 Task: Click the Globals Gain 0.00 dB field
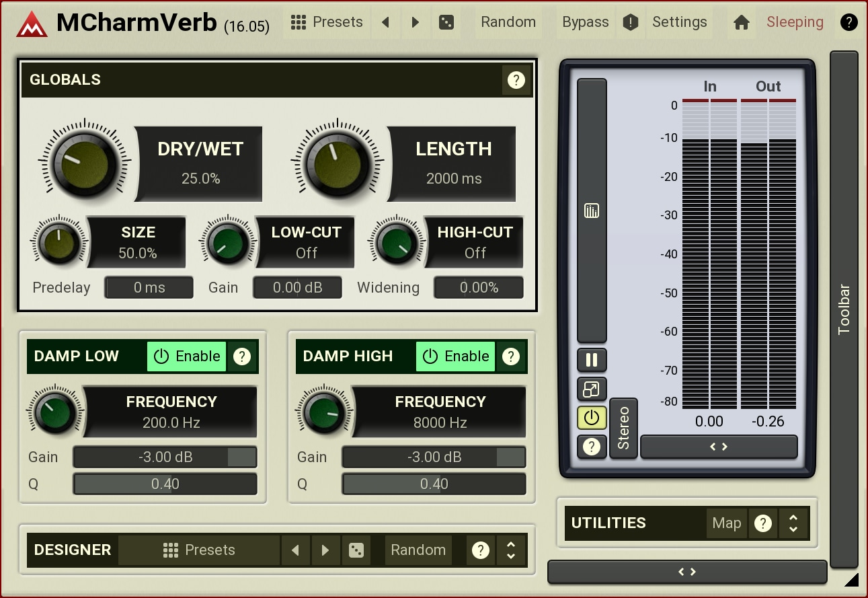[297, 287]
